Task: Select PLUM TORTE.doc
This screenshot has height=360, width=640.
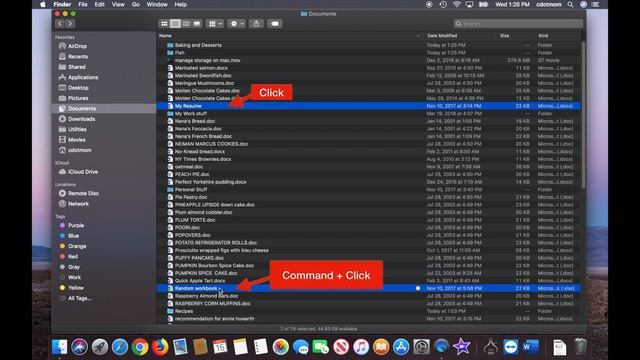Action: point(368,220)
